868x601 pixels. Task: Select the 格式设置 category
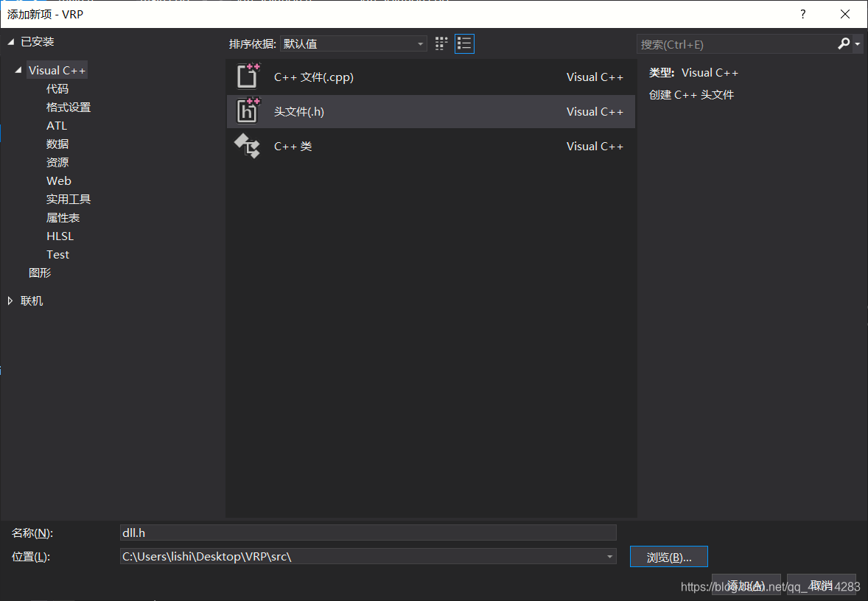click(69, 107)
